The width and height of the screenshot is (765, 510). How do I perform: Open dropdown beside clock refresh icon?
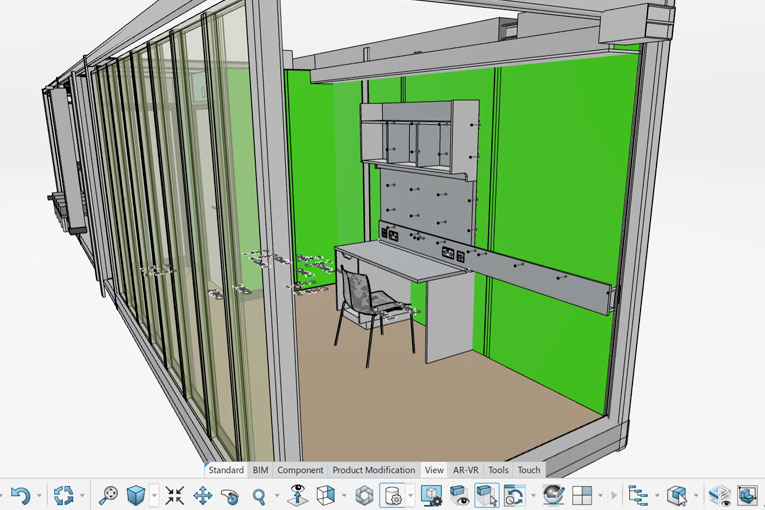click(x=532, y=496)
